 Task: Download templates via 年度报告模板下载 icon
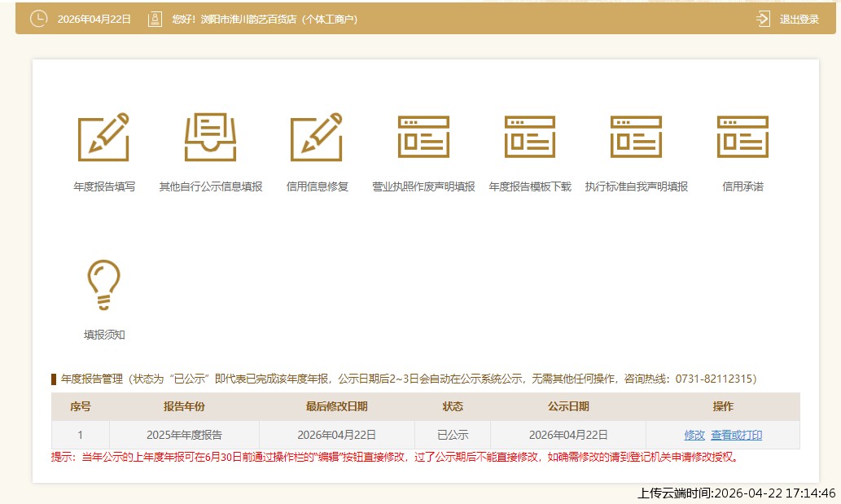click(529, 138)
